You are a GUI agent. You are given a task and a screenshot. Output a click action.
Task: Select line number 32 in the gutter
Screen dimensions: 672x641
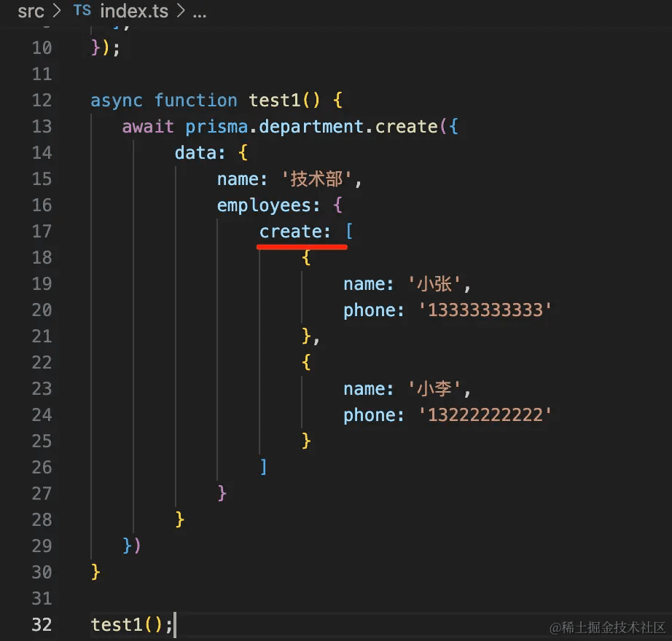42,624
